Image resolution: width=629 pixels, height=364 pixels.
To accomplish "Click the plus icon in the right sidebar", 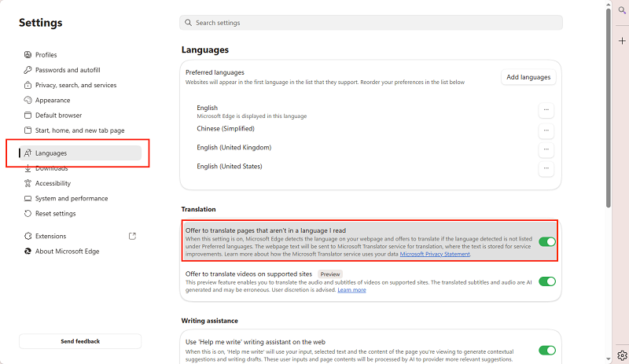I will pos(622,41).
